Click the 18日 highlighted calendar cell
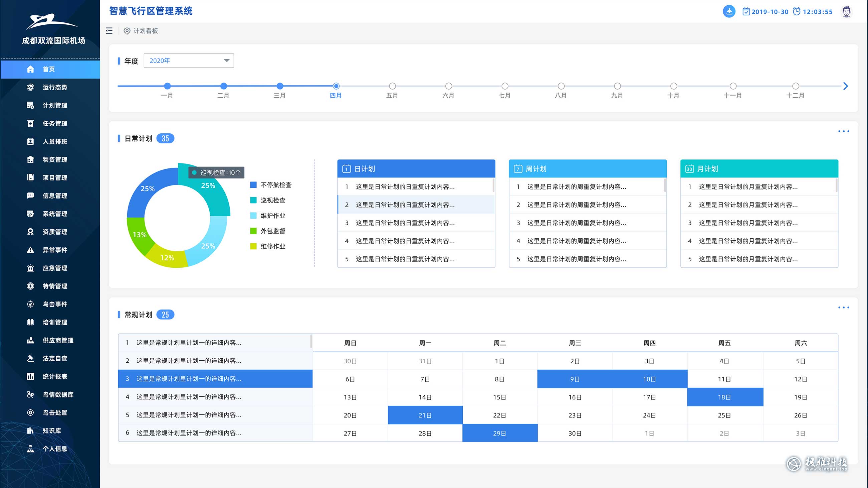This screenshot has width=868, height=488. point(725,397)
